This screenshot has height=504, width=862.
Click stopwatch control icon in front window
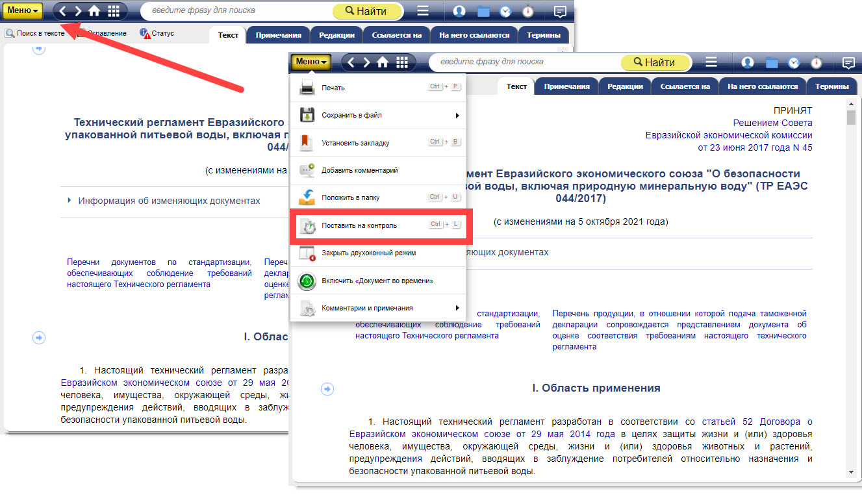click(817, 62)
